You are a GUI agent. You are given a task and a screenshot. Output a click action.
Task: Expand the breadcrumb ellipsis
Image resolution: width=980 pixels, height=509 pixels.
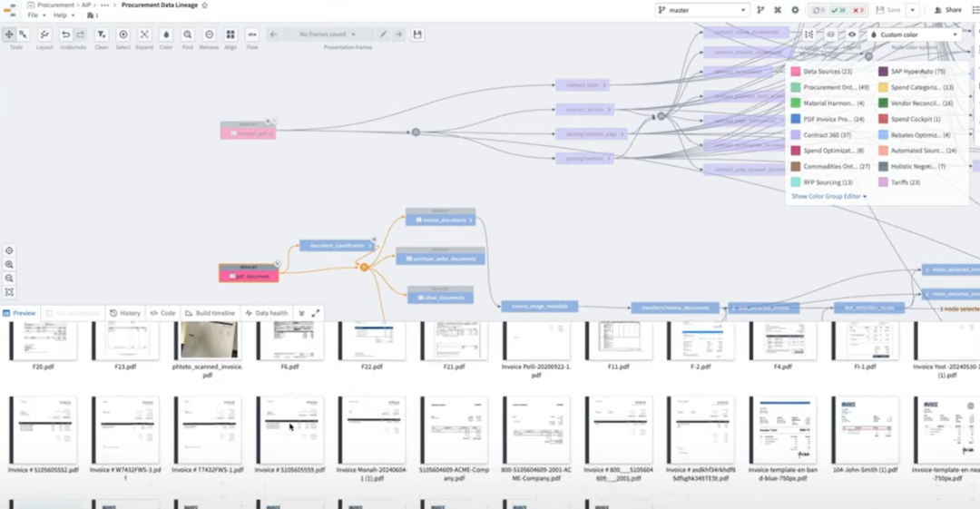pyautogui.click(x=105, y=5)
